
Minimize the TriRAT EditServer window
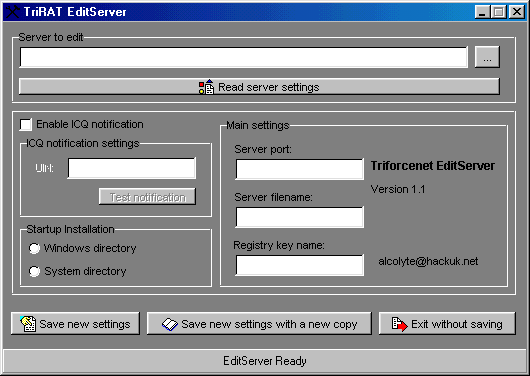[x=482, y=12]
